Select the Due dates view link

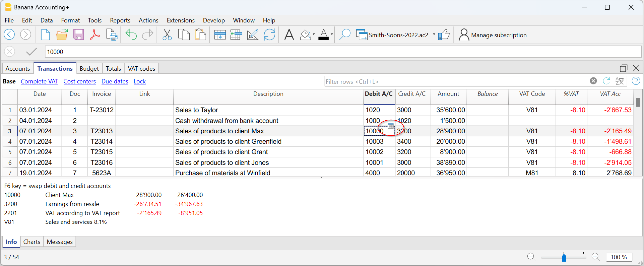[x=115, y=81]
